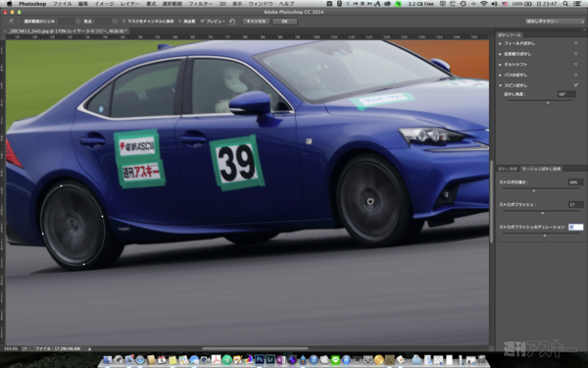Expand the path blur section

click(x=500, y=76)
